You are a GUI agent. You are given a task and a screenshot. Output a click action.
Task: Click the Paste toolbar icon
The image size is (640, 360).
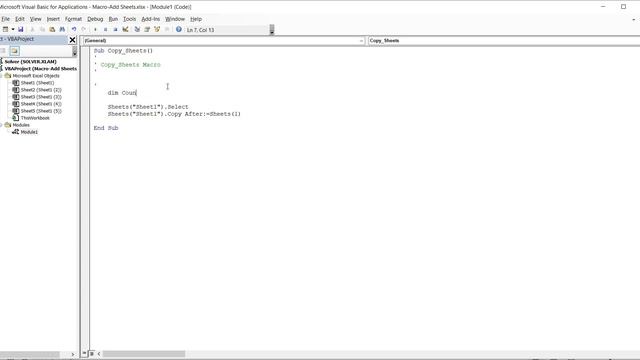coord(52,29)
